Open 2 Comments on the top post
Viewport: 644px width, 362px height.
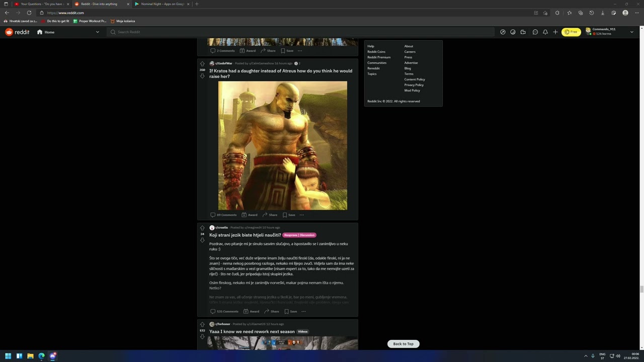223,51
